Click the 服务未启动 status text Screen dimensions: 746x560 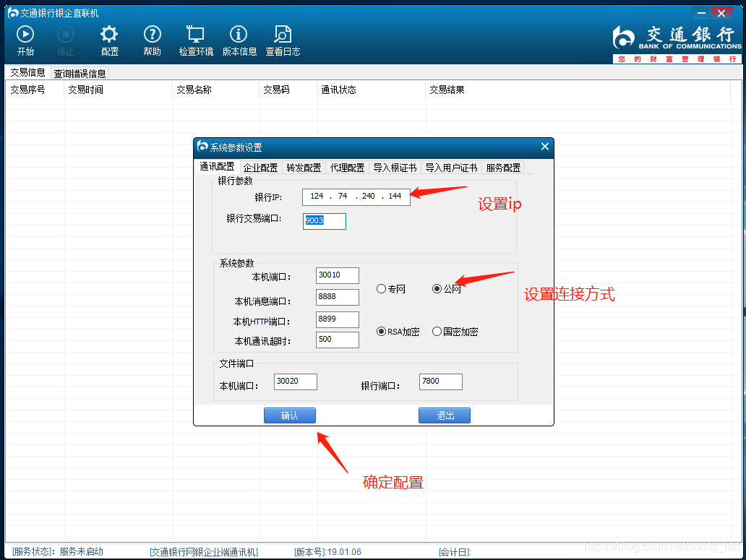[82, 551]
